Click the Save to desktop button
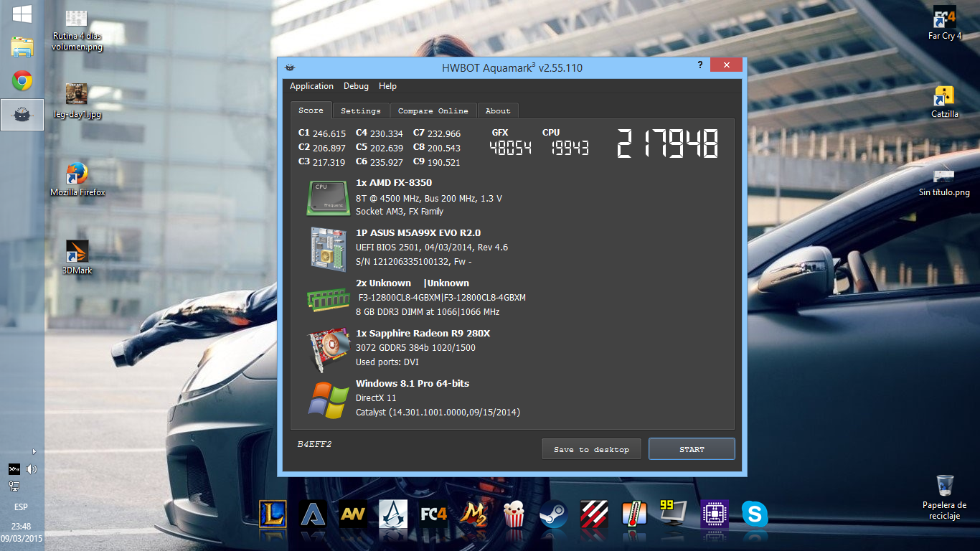 pos(591,449)
